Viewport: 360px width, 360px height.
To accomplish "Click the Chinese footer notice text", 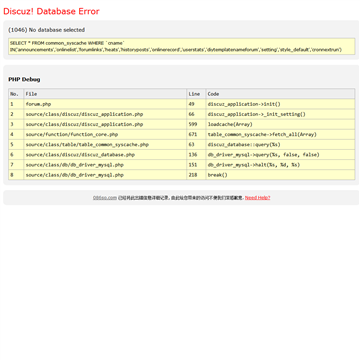I will (181, 198).
